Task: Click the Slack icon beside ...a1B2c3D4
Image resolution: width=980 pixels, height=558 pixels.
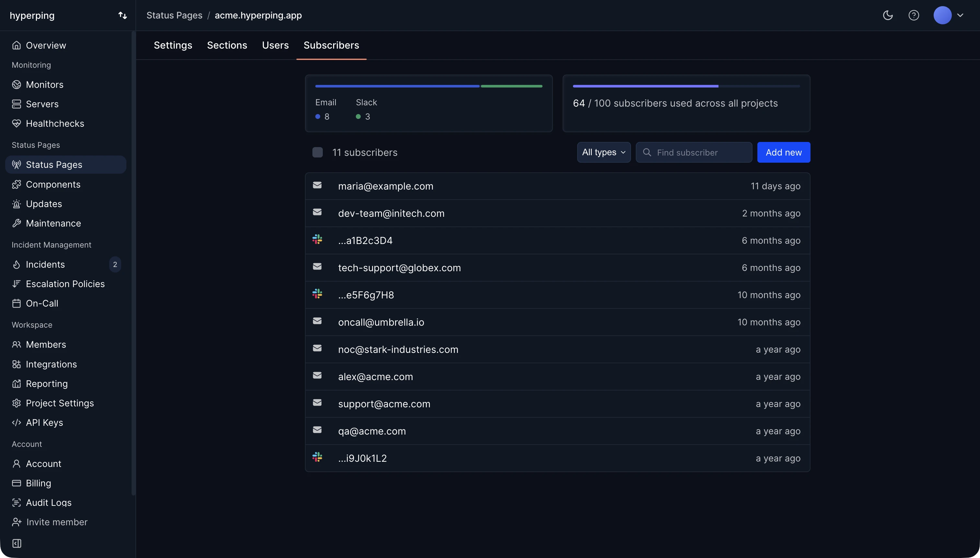Action: 317,239
